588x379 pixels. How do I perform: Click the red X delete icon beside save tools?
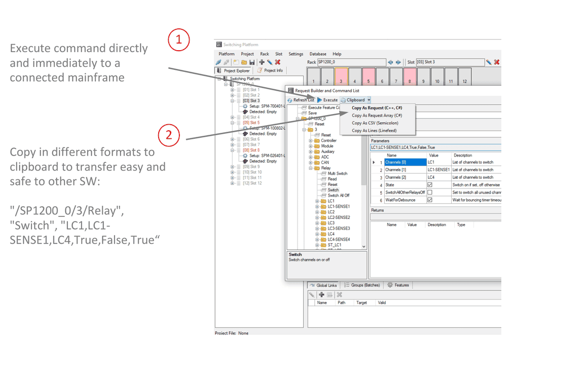tap(278, 62)
